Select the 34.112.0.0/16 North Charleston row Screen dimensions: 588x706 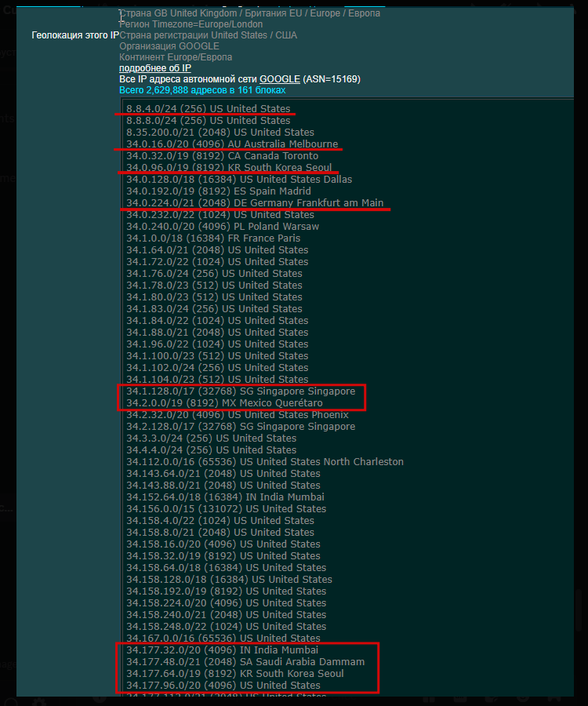[x=265, y=461]
